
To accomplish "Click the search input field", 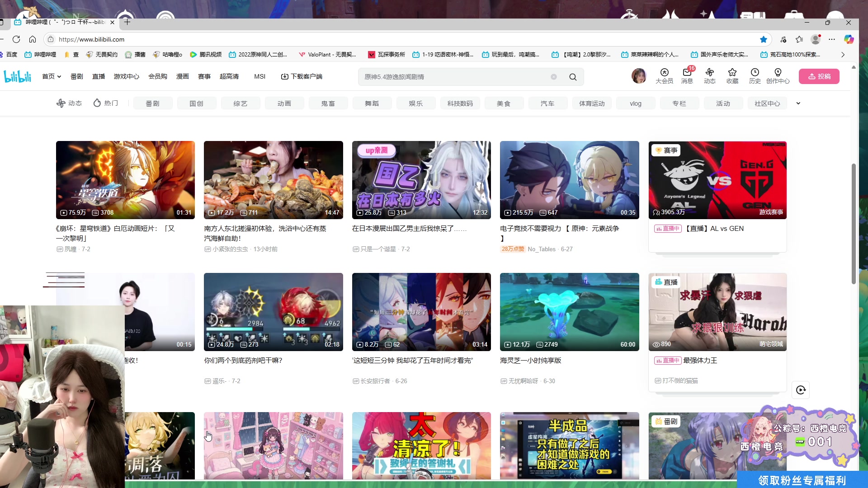I will pos(457,77).
